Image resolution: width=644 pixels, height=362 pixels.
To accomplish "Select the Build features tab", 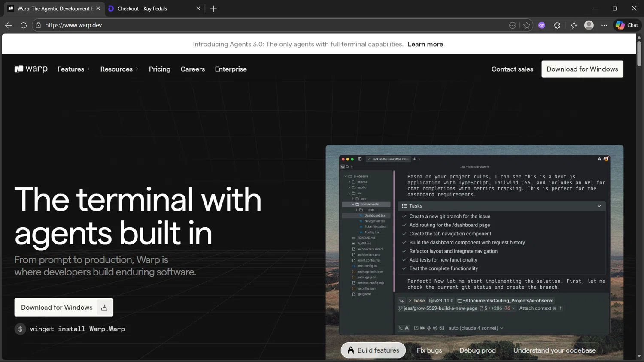I will click(x=373, y=350).
